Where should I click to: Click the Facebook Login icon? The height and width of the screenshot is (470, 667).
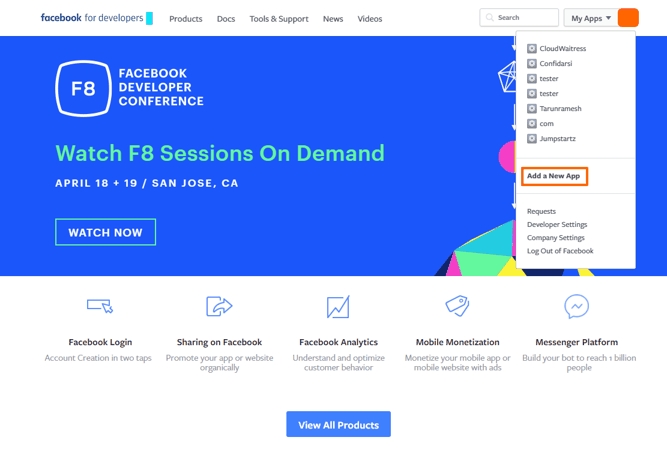tap(100, 306)
